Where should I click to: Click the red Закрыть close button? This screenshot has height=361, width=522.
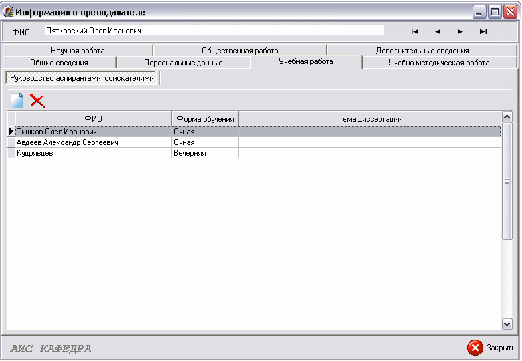click(490, 348)
